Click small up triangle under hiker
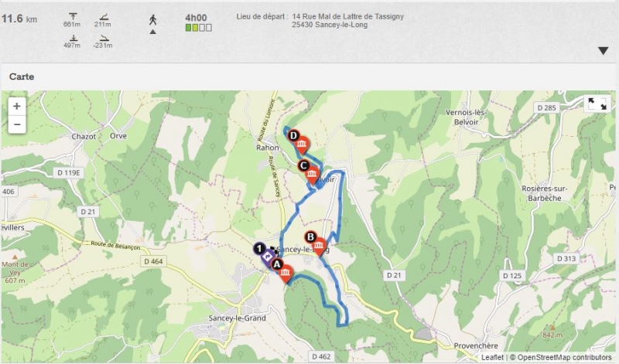 (152, 32)
